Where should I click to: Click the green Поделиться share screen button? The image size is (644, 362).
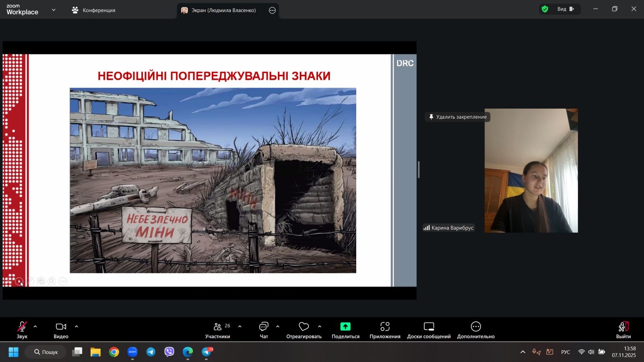point(345,330)
